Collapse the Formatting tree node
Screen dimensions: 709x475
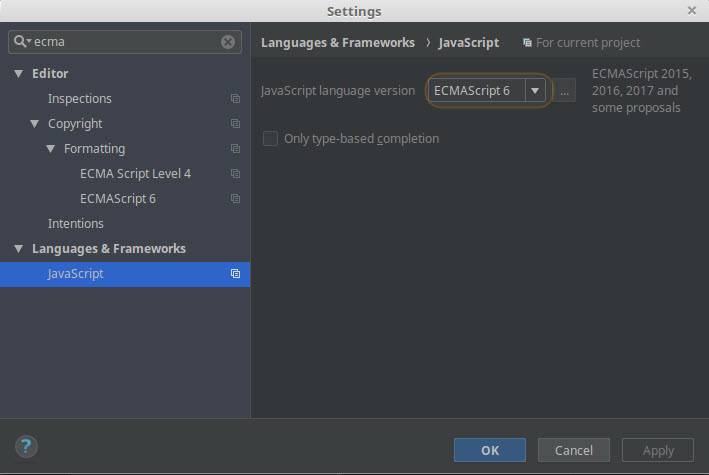coord(51,149)
